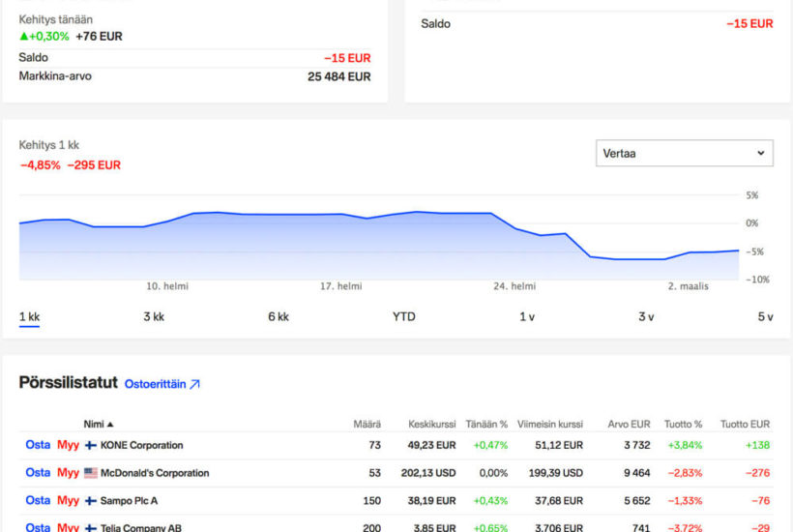The width and height of the screenshot is (793, 532).
Task: Click the US flag beside McDonald's Corporation
Action: point(91,473)
